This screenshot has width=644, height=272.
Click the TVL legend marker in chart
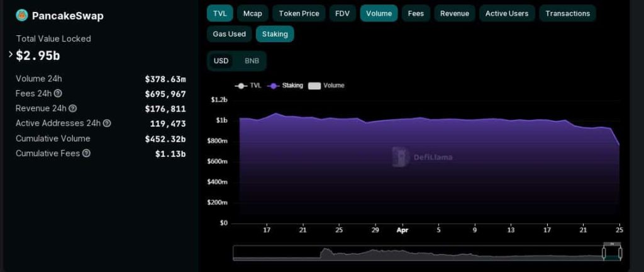point(241,86)
